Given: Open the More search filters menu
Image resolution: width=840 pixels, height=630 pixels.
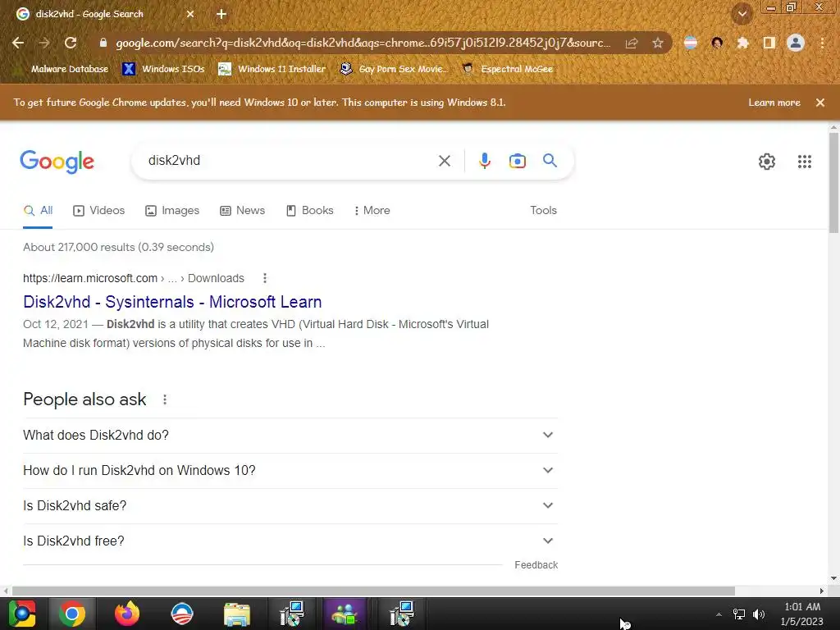Looking at the screenshot, I should [x=372, y=211].
